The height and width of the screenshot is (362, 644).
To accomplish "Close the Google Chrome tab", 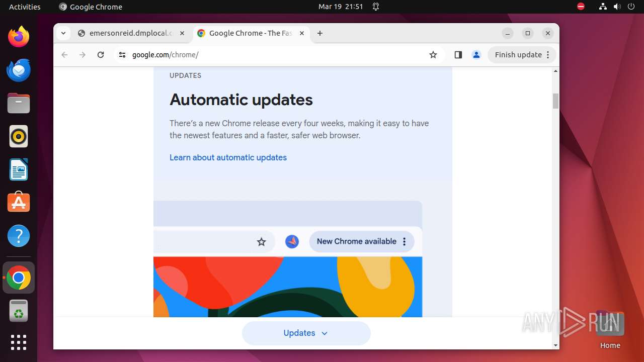I will pyautogui.click(x=302, y=33).
